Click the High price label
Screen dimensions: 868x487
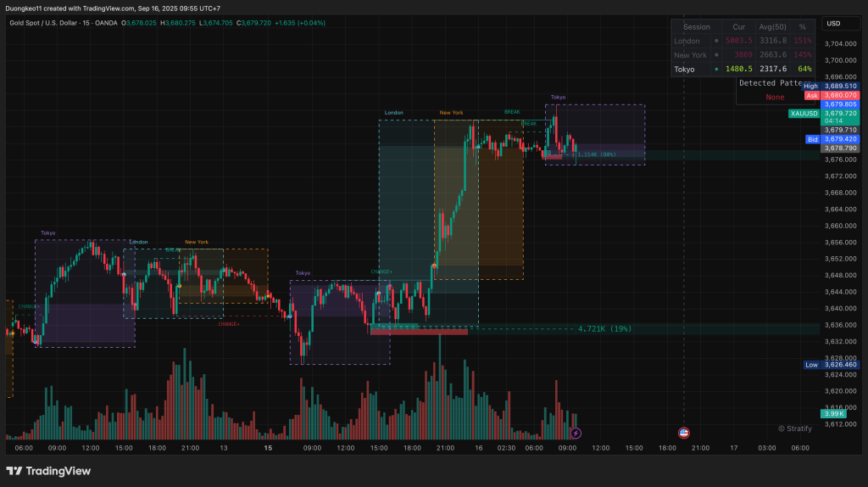tap(810, 86)
